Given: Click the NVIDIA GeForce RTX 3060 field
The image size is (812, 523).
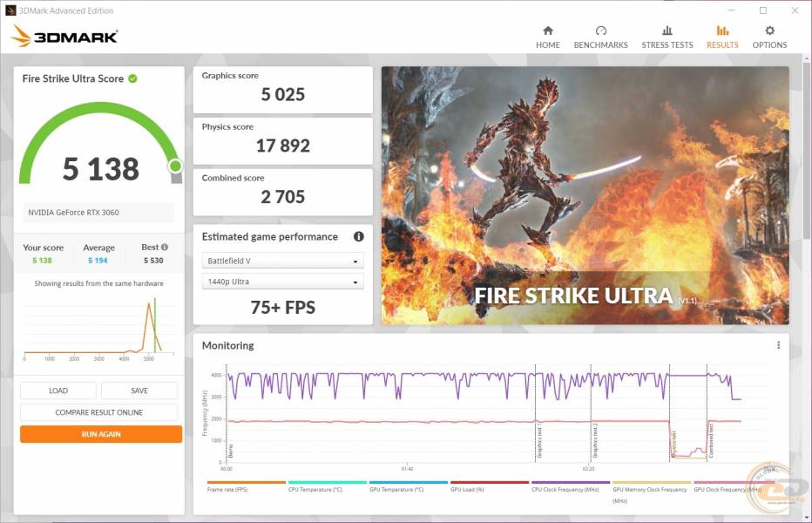Looking at the screenshot, I should 98,213.
